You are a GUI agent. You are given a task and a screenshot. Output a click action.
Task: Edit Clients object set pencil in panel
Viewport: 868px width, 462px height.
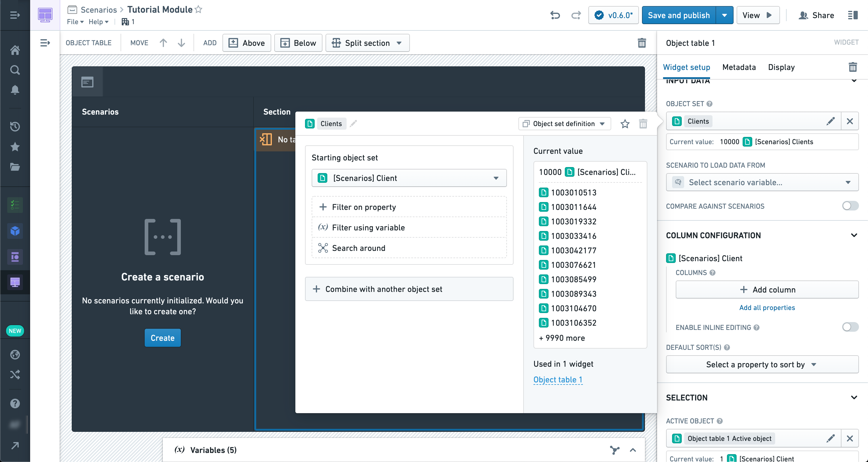point(831,121)
